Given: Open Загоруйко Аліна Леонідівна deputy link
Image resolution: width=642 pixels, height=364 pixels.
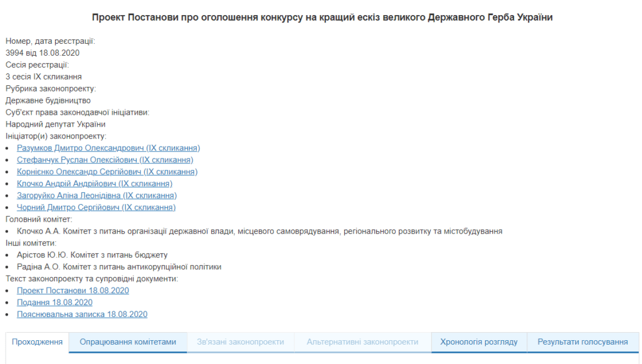Looking at the screenshot, I should (97, 195).
